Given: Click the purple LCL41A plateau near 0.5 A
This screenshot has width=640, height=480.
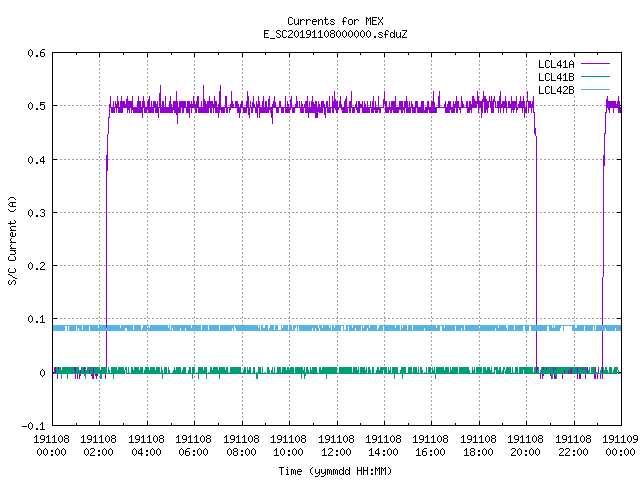Looking at the screenshot, I should [x=321, y=107].
